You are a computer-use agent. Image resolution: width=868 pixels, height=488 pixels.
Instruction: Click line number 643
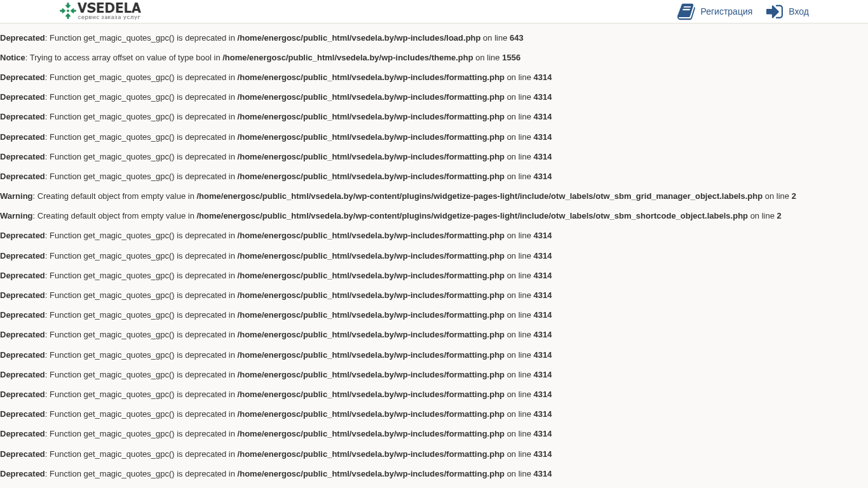(517, 38)
